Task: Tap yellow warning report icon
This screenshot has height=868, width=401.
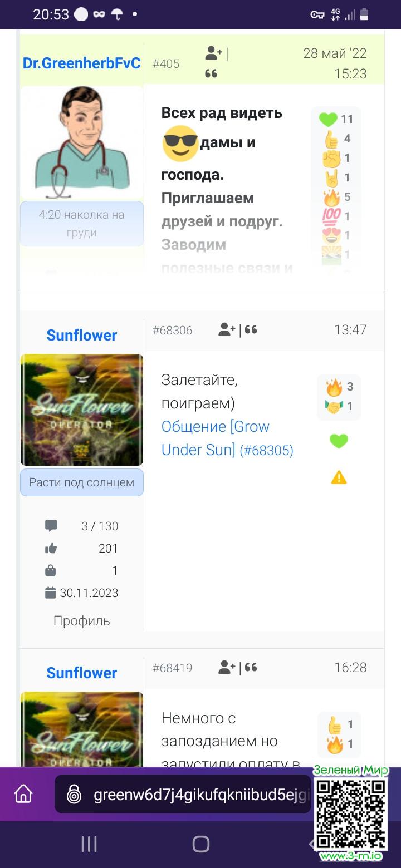Action: (339, 477)
